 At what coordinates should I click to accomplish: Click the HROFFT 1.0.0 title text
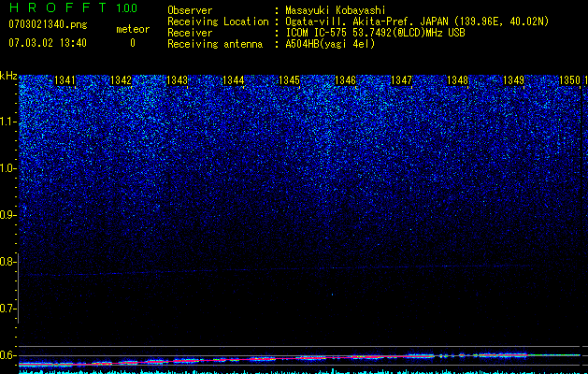tap(73, 7)
